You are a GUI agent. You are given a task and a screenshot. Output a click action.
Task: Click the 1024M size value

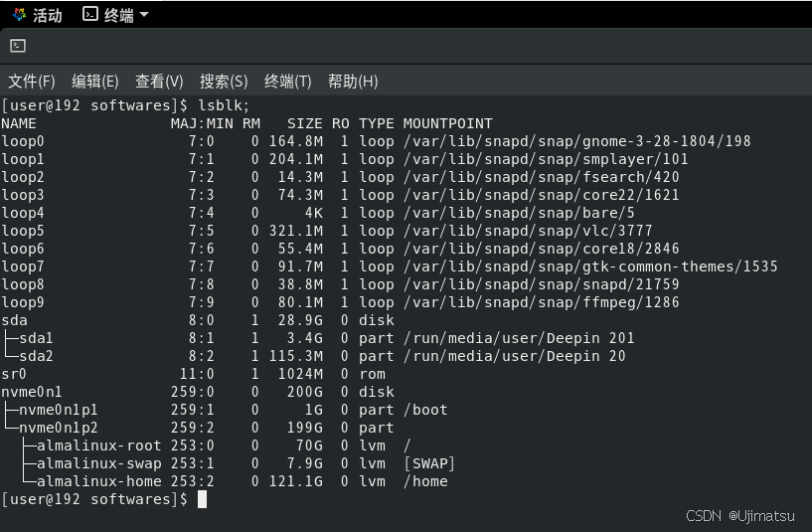pos(300,374)
